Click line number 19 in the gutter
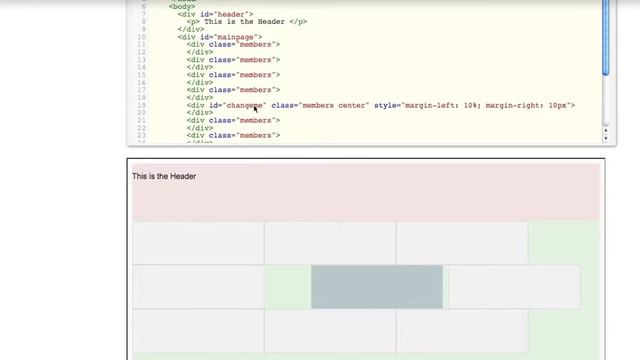Viewport: 640px width, 360px height. pyautogui.click(x=141, y=105)
